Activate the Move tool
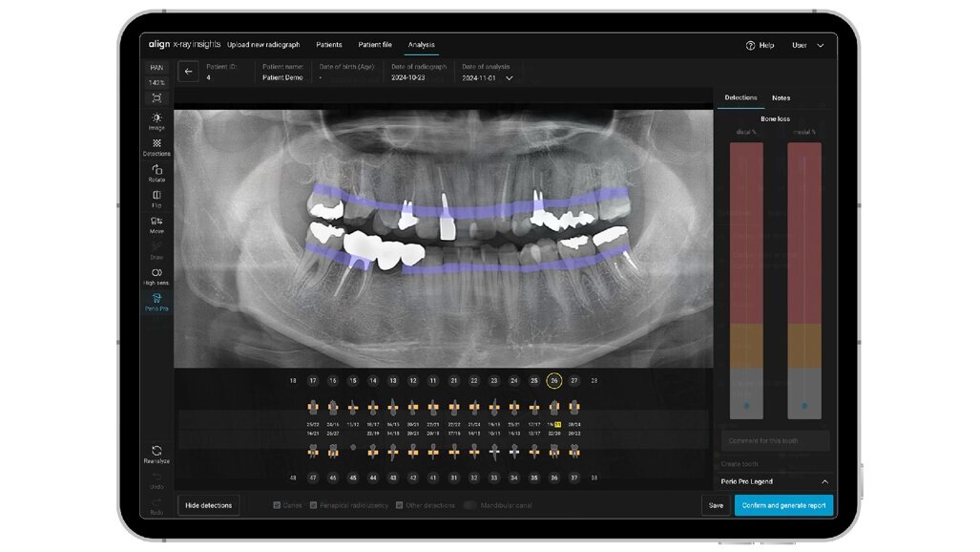 pyautogui.click(x=156, y=223)
